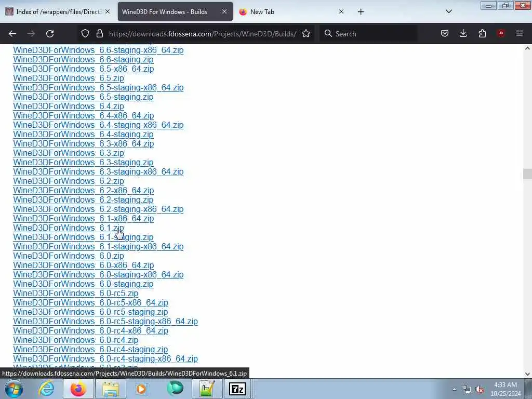
Task: Click the muted volume tray icon
Action: [480, 390]
